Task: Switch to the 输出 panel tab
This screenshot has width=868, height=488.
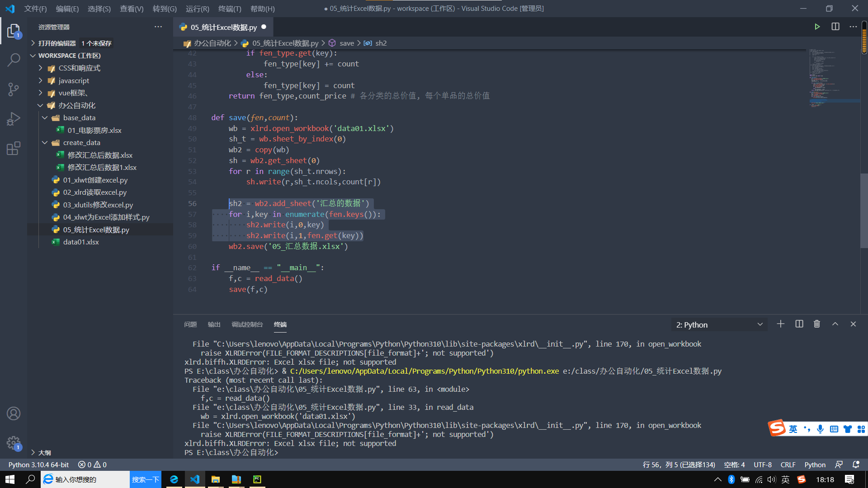Action: tap(214, 324)
